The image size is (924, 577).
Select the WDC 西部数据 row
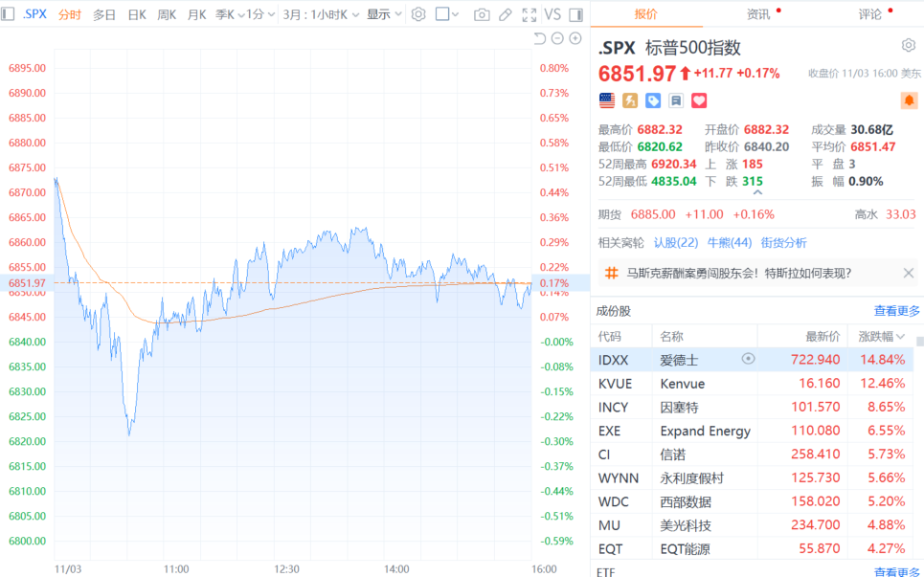coord(752,501)
